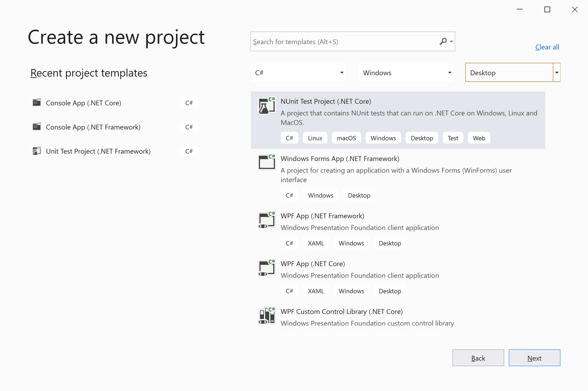This screenshot has width=588, height=391.
Task: Click the WPF App (.NET Framework) icon
Action: coord(266,220)
